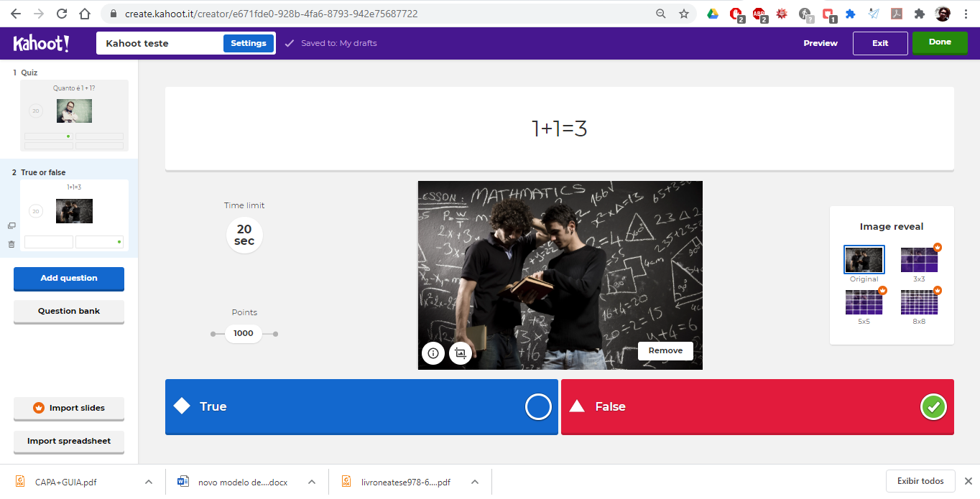This screenshot has width=980, height=499.
Task: Adjust the Points slider
Action: pos(243,333)
